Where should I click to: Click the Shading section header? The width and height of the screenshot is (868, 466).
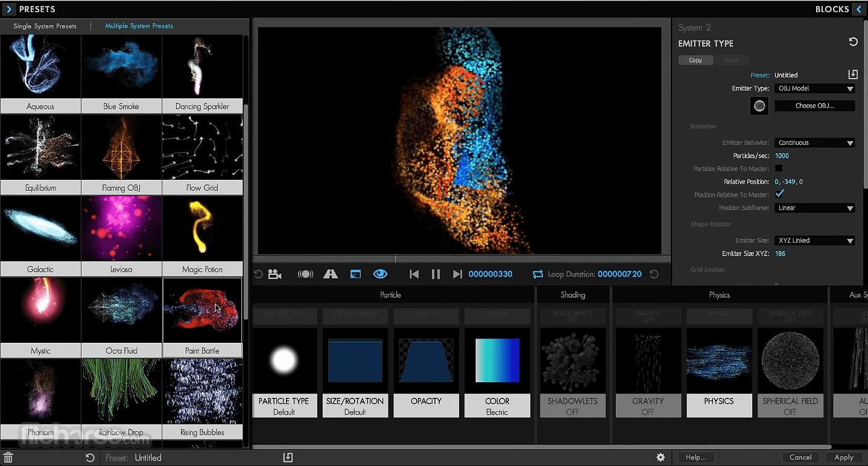click(x=572, y=295)
